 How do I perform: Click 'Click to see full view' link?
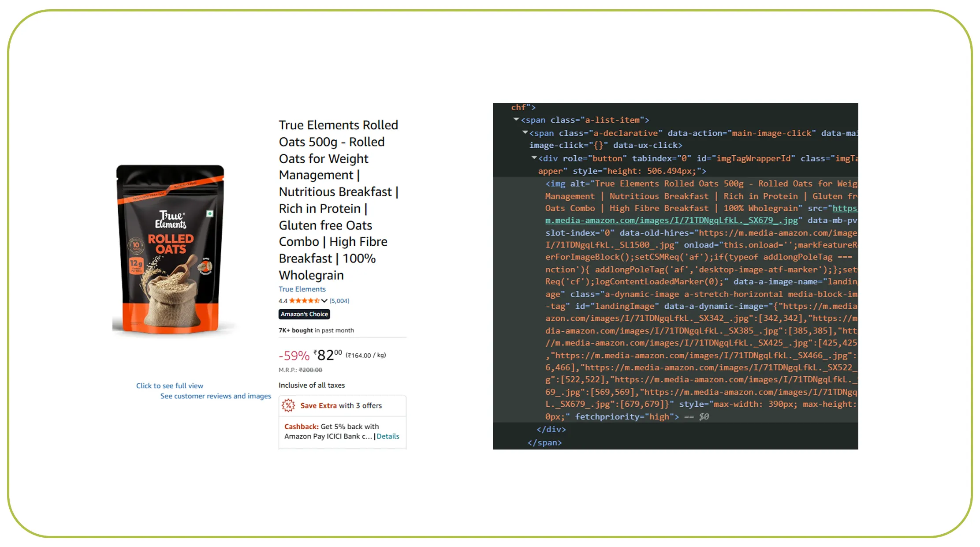tap(170, 386)
